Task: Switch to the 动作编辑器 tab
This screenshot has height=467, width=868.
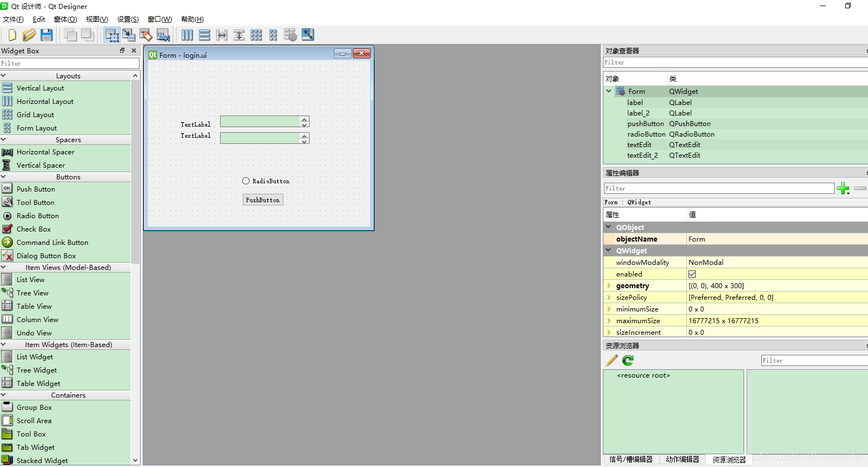Action: pos(682,459)
